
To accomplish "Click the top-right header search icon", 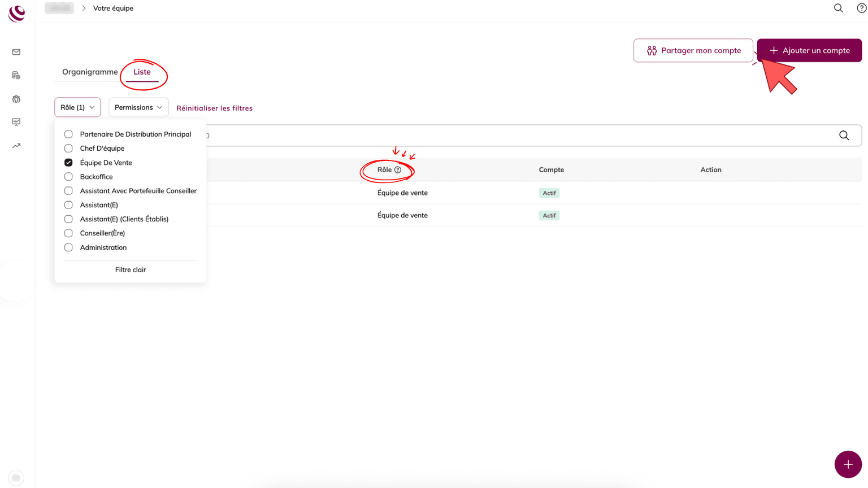I will 838,8.
